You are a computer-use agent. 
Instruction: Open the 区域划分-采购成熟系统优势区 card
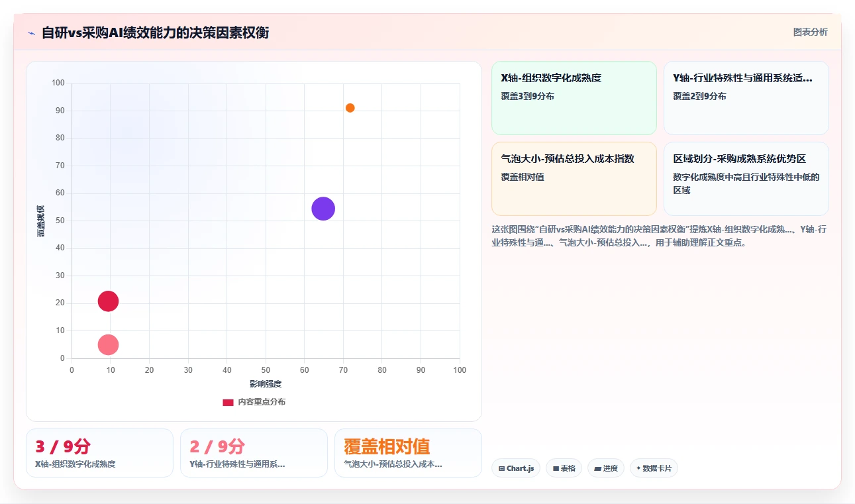tap(746, 179)
